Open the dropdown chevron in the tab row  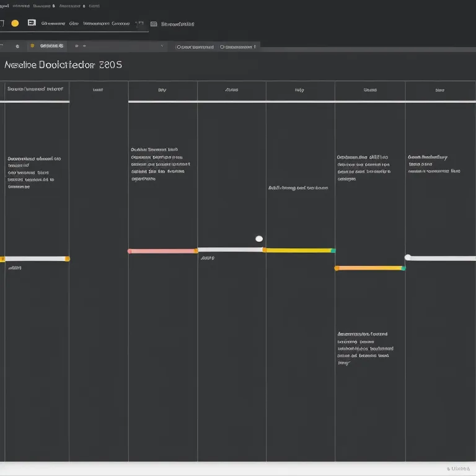pos(162,46)
